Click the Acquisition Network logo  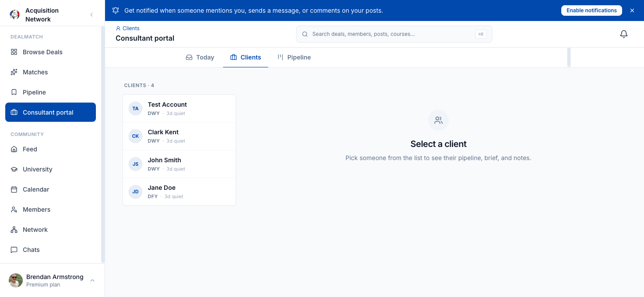[15, 15]
